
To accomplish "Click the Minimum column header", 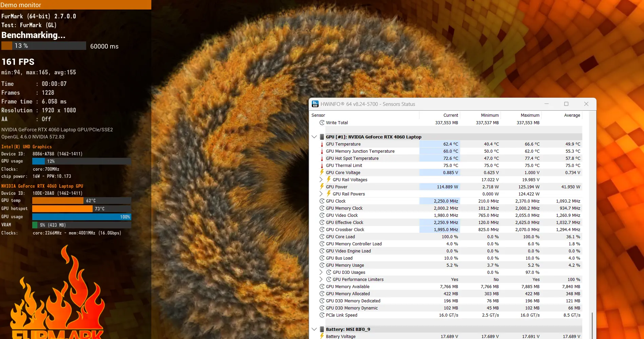I will click(x=480, y=115).
